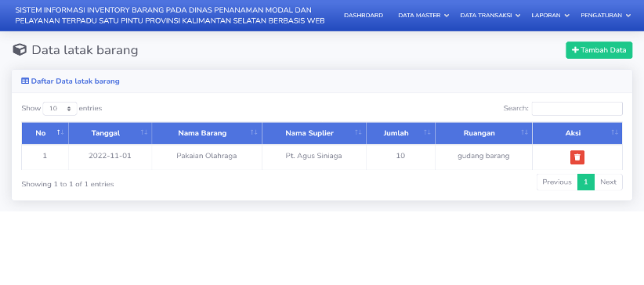Click the Daftar Data latak barang heading

(75, 81)
